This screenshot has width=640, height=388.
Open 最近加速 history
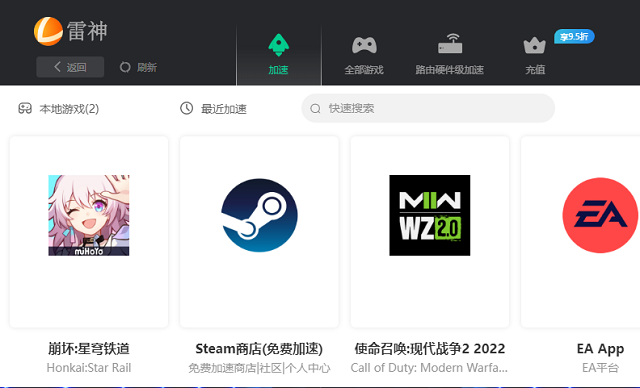coord(213,109)
